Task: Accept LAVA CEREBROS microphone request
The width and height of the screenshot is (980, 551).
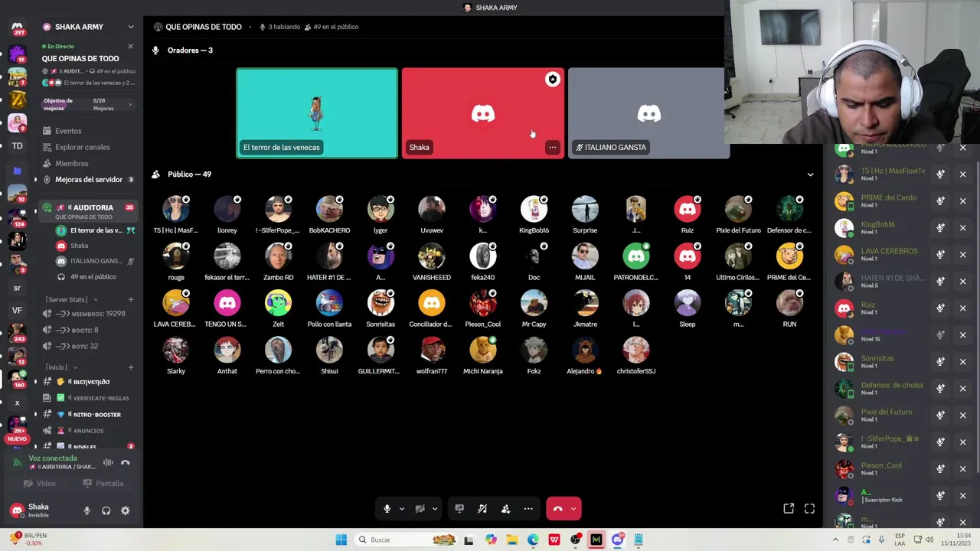Action: pos(940,255)
